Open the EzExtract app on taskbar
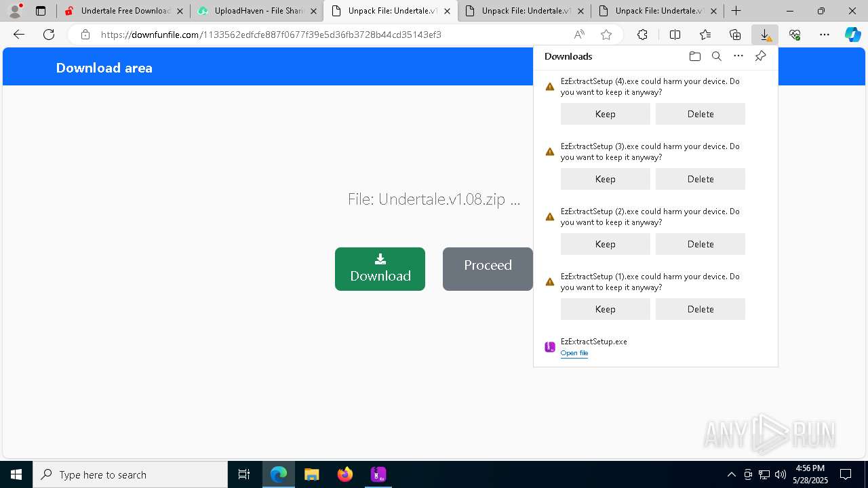This screenshot has height=488, width=868. (x=378, y=474)
